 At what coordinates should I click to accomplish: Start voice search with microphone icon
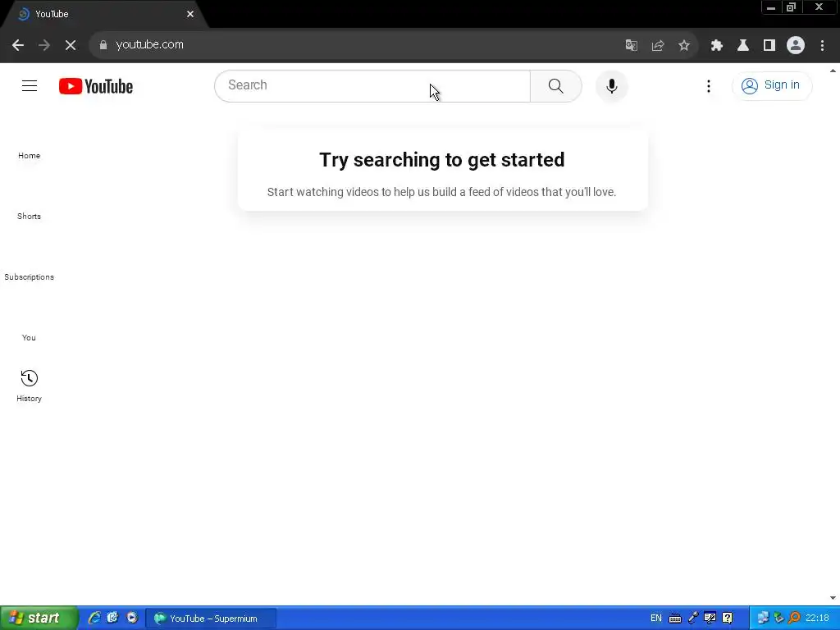tap(611, 85)
